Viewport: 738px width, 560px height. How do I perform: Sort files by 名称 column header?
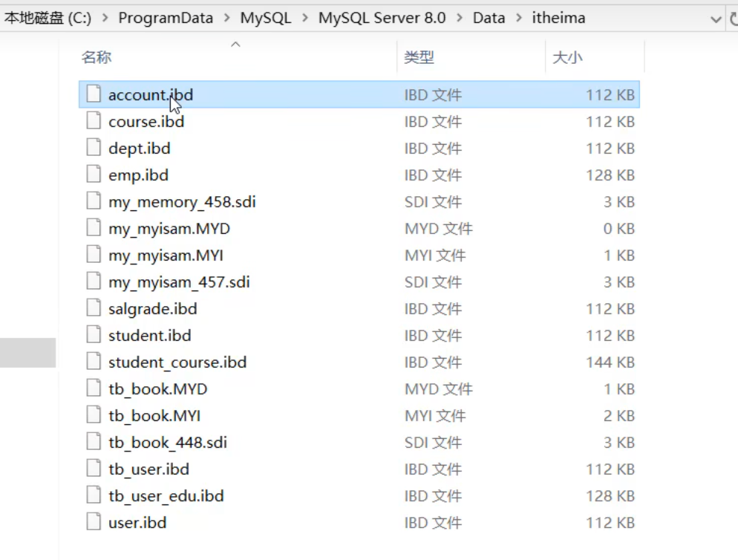click(x=97, y=57)
